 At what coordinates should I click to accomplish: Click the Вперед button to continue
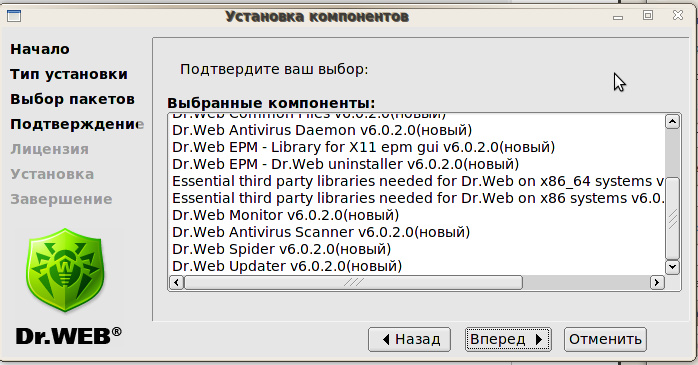click(508, 340)
